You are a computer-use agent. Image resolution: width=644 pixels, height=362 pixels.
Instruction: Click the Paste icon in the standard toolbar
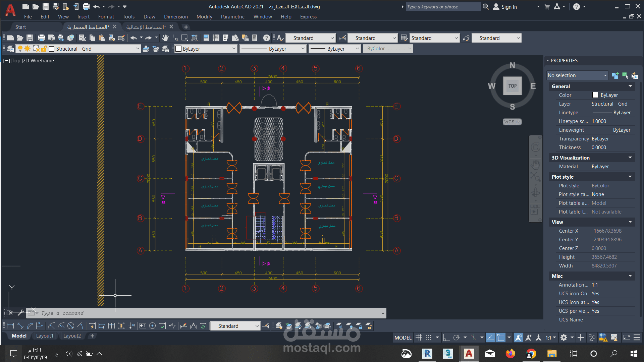pyautogui.click(x=102, y=38)
